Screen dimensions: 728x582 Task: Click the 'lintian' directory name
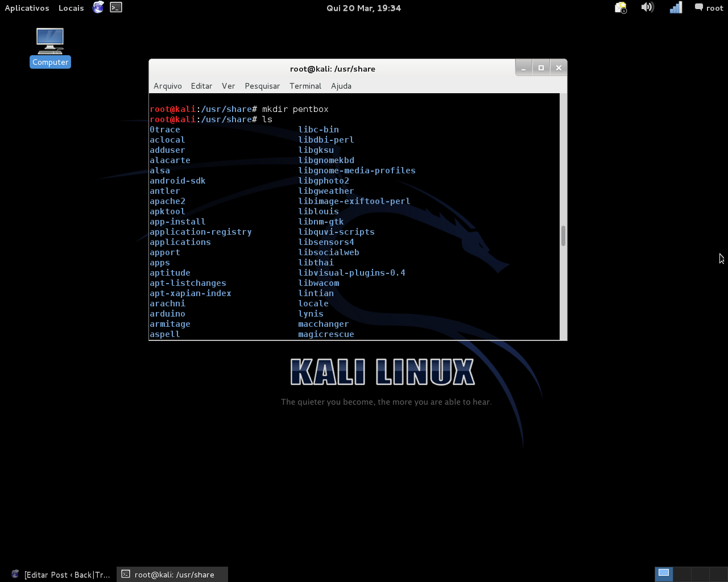click(316, 293)
